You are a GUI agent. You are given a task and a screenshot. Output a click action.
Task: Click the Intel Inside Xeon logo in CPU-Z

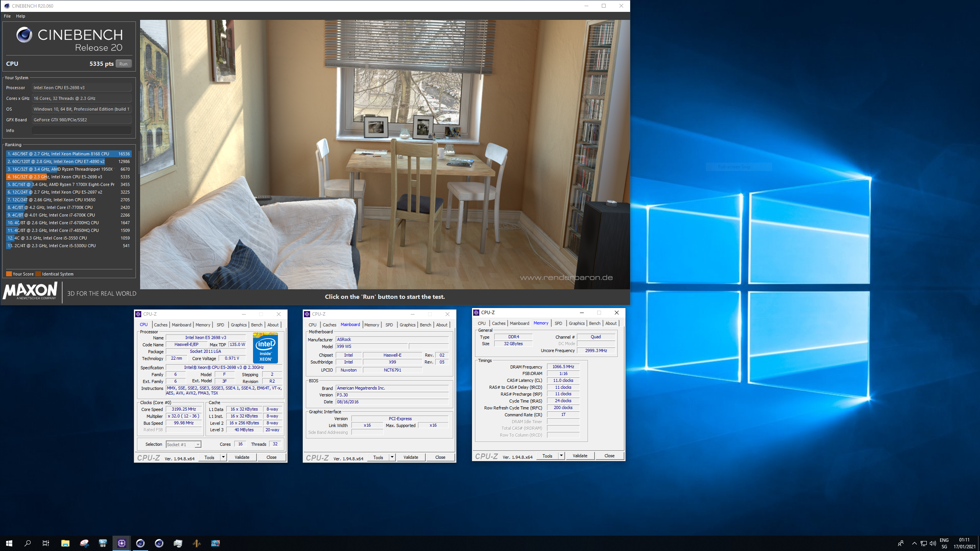point(265,348)
